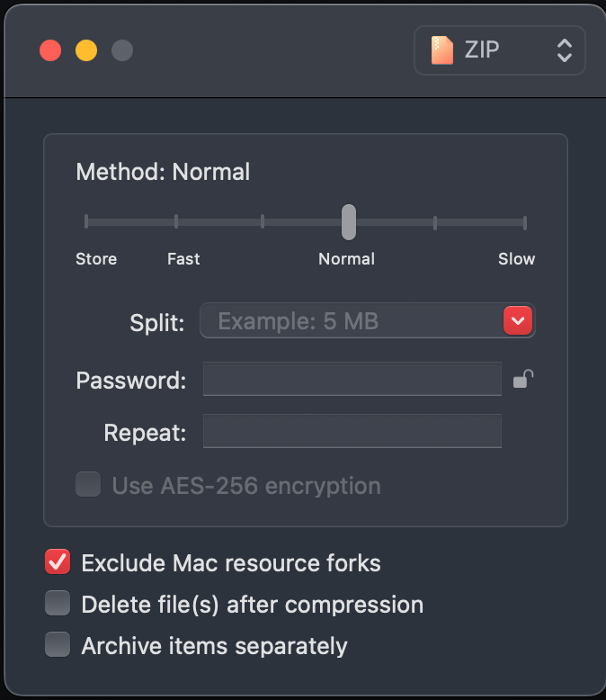This screenshot has width=606, height=700.
Task: Click the compression method slider handle
Action: pyautogui.click(x=349, y=221)
